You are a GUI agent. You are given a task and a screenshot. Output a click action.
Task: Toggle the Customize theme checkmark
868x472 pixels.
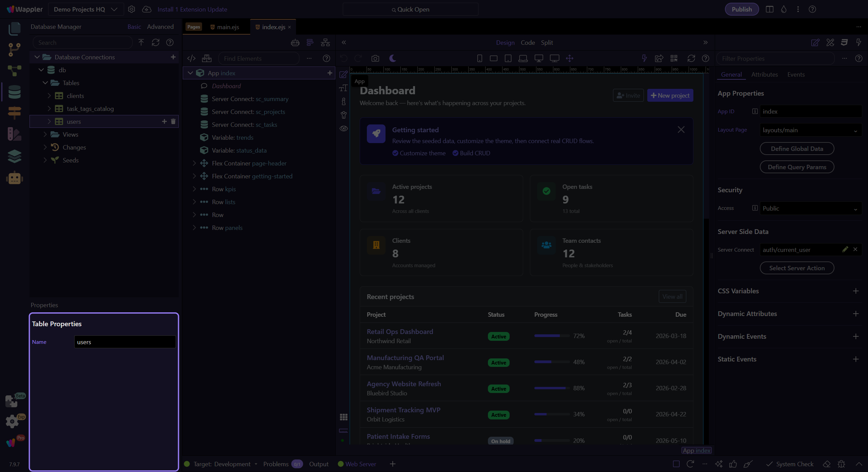tap(395, 153)
